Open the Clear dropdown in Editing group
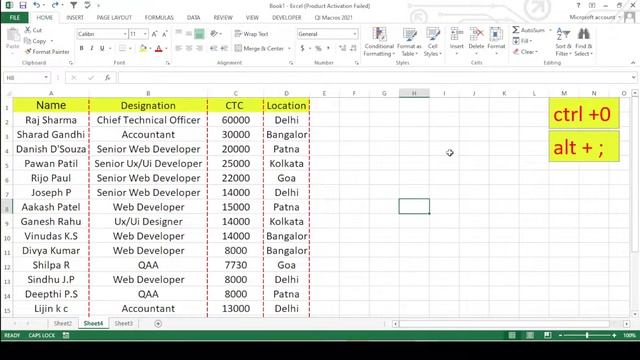Image resolution: width=640 pixels, height=360 pixels. click(526, 51)
